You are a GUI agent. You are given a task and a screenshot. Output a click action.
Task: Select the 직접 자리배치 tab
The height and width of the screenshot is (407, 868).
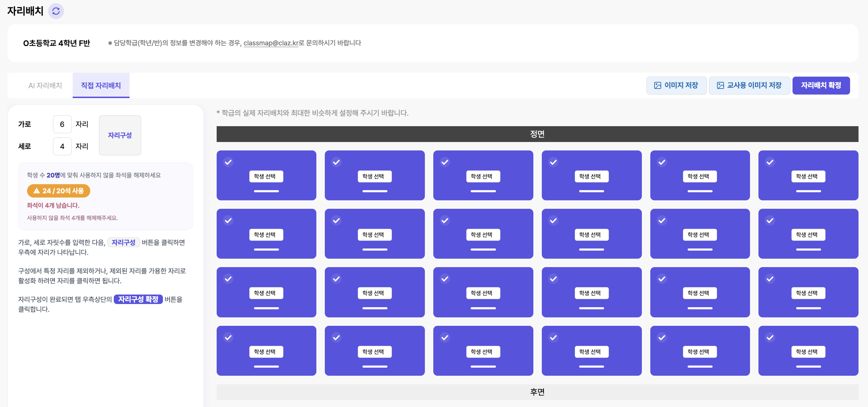[101, 85]
